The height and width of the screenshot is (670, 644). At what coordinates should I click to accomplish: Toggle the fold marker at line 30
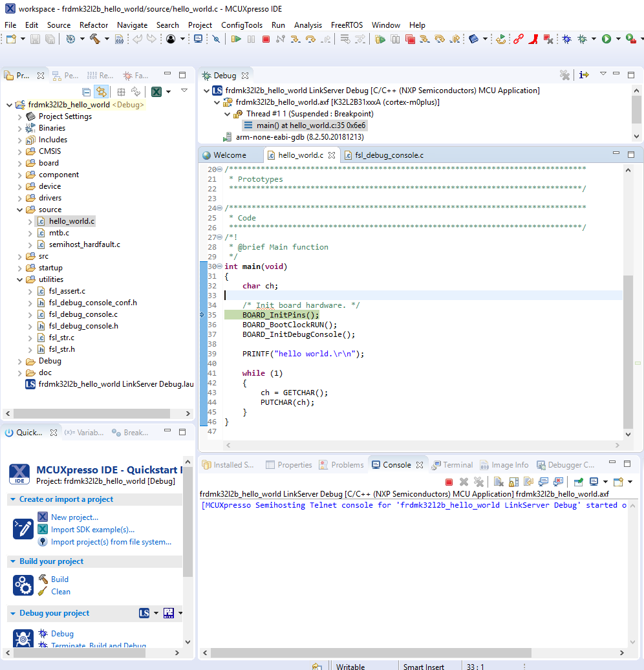point(220,266)
